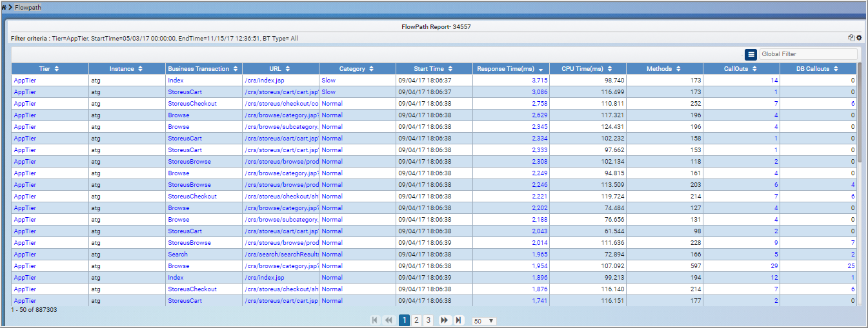Focus the Global Filter input field
This screenshot has width=868, height=328.
809,54
